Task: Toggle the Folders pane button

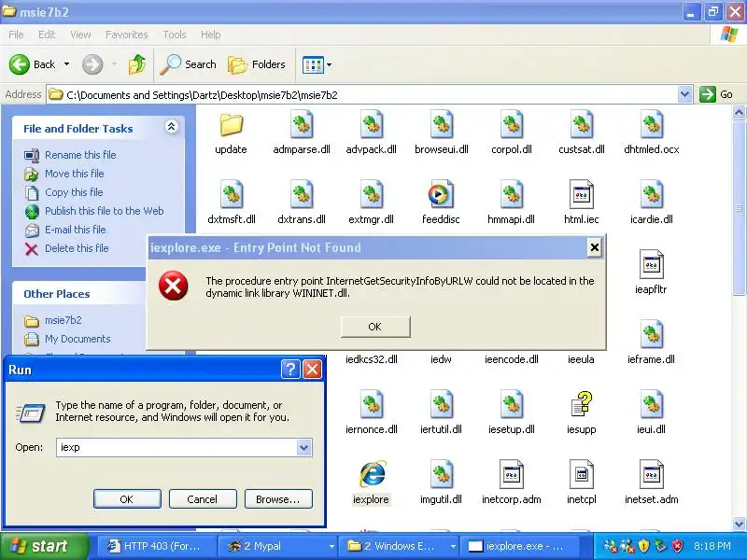Action: point(257,64)
